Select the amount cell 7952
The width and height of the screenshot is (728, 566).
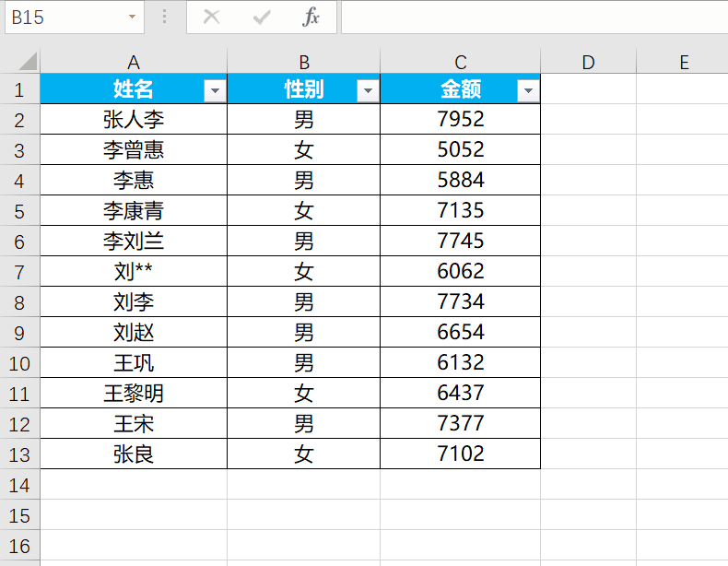point(460,119)
